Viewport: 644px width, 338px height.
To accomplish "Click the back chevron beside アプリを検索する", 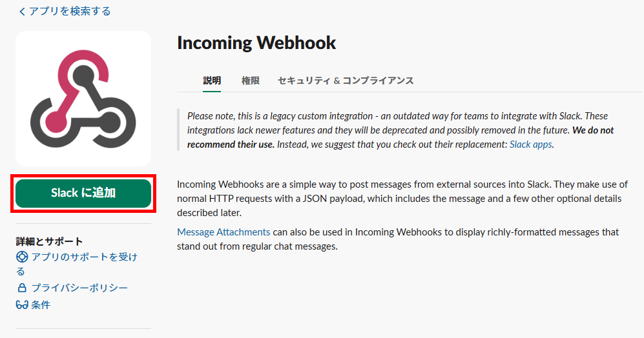I will click(x=22, y=12).
